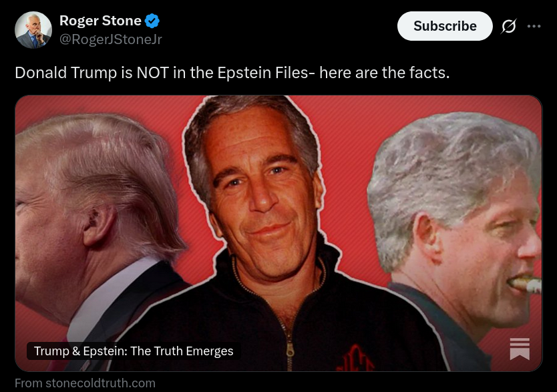Click 'here are the facts' phrase in tweet
Screen dimensions: 557x392
385,72
